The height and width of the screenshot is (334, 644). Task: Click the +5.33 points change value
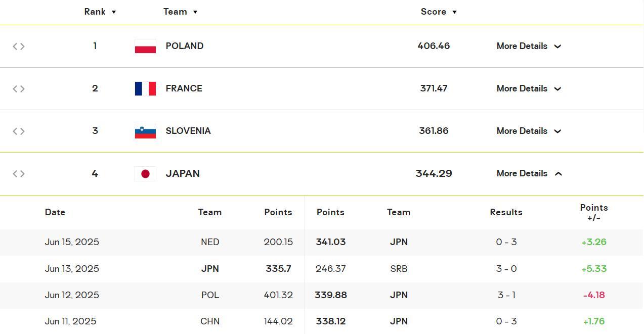[594, 269]
